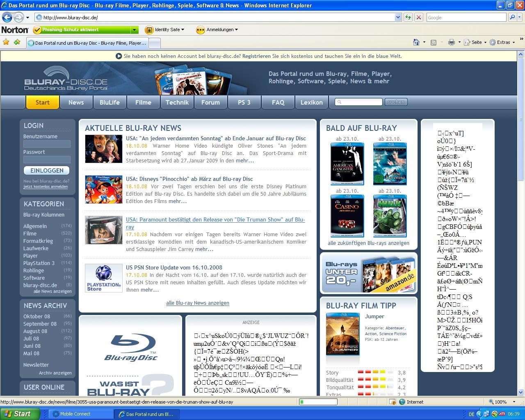Open the Seite menu dropdown

point(485,42)
